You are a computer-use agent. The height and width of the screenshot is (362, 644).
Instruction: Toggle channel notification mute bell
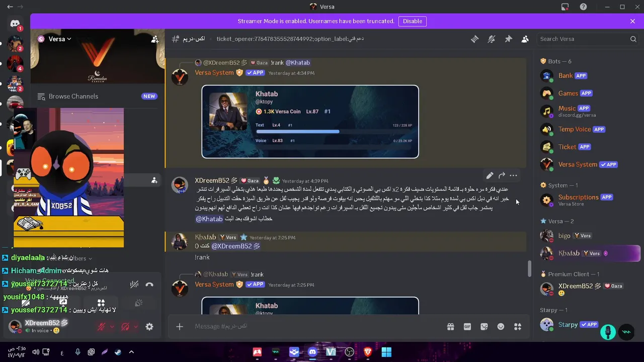click(492, 39)
